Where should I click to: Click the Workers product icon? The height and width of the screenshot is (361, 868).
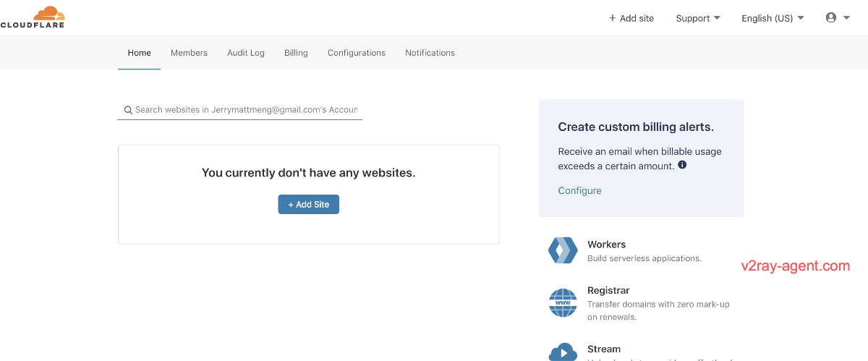click(x=563, y=250)
